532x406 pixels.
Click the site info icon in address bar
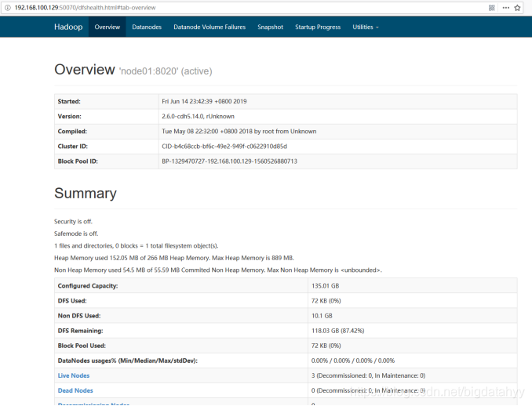coord(8,8)
